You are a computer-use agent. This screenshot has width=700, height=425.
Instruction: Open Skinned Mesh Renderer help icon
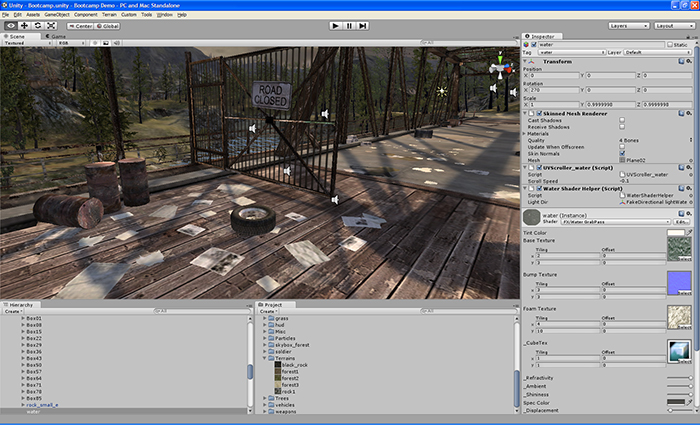click(x=681, y=113)
